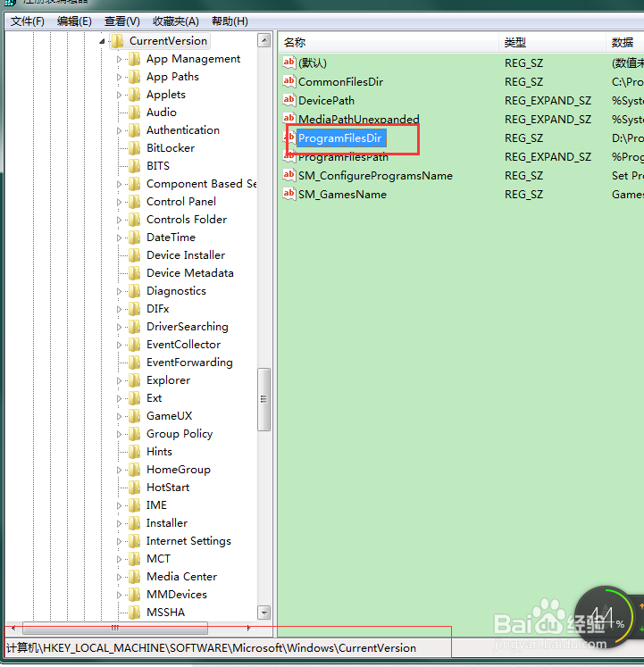Collapse the CurrentVersion tree node
The height and width of the screenshot is (667, 644).
pyautogui.click(x=102, y=41)
